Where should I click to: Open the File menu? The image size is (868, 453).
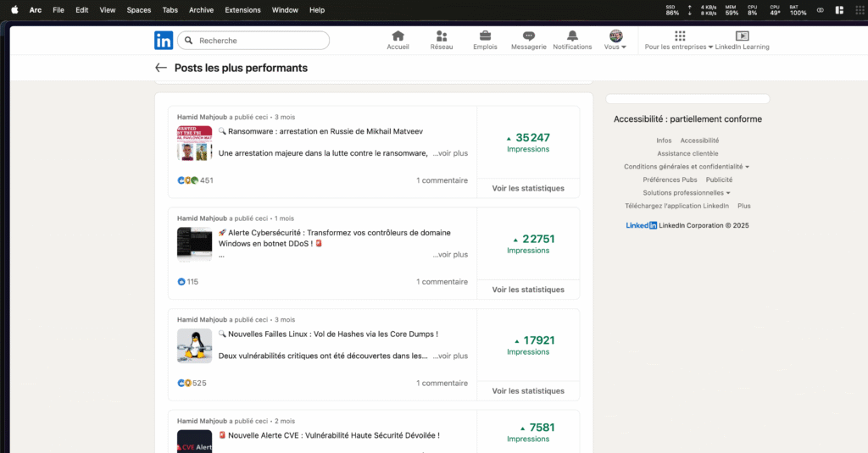click(x=58, y=10)
